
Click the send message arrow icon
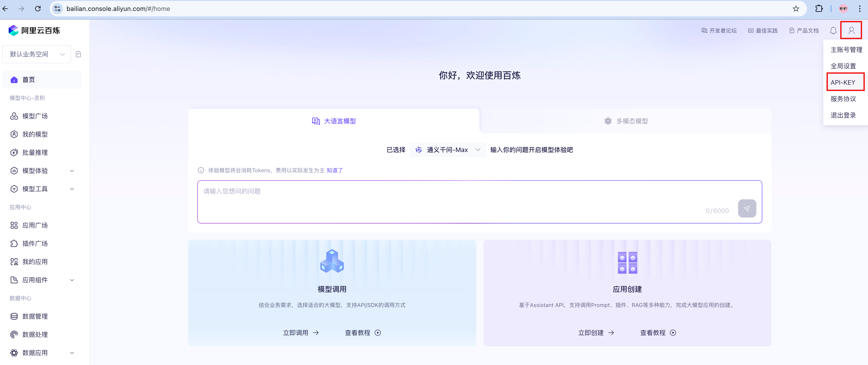pos(747,208)
